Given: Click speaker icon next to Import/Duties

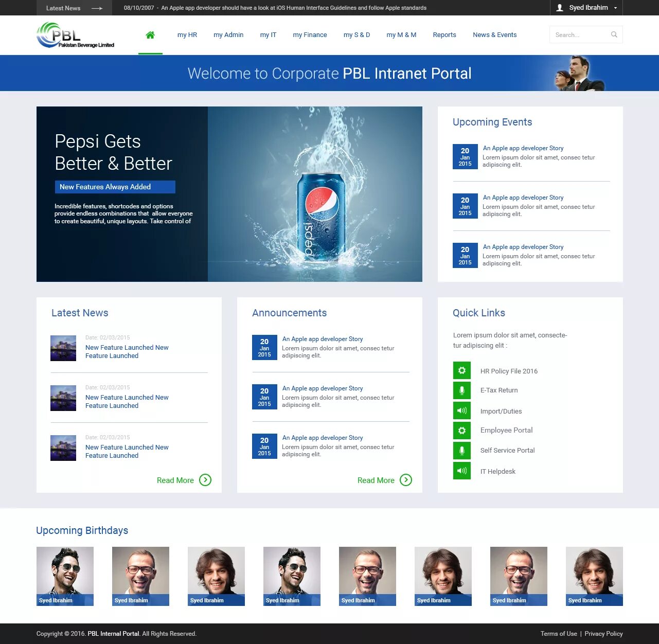Looking at the screenshot, I should 462,410.
